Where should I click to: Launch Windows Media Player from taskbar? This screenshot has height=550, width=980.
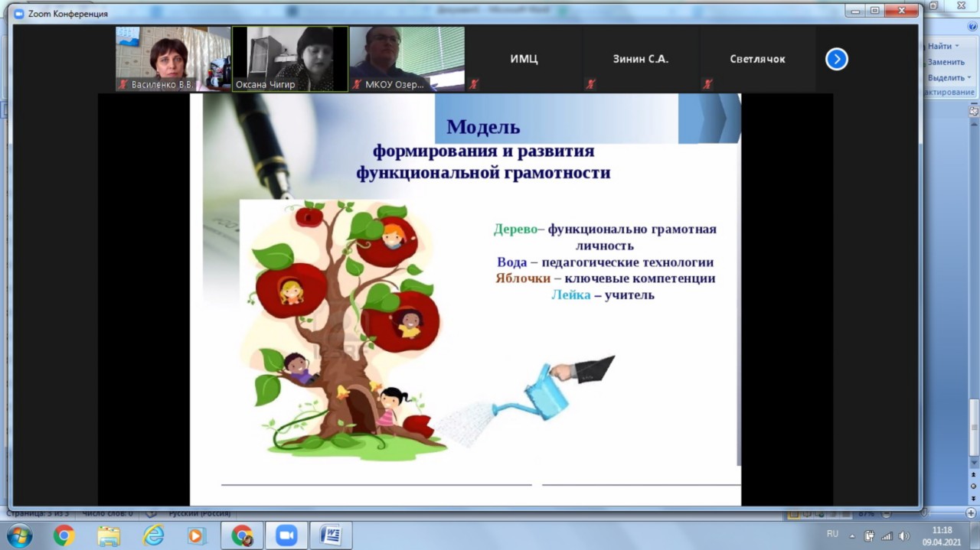pyautogui.click(x=196, y=535)
